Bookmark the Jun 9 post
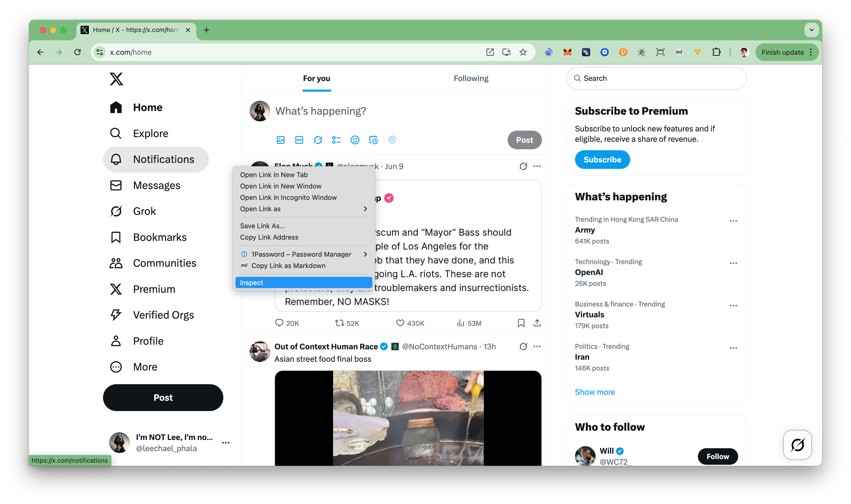 521,323
